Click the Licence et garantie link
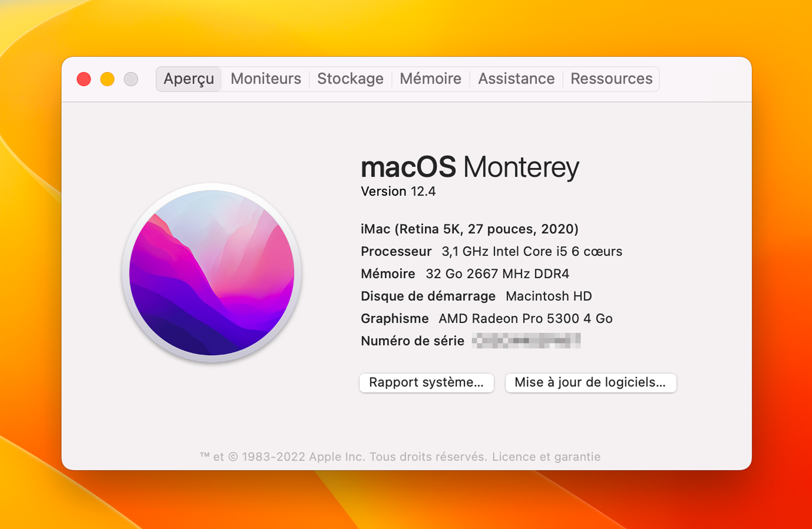The image size is (812, 529). click(546, 457)
